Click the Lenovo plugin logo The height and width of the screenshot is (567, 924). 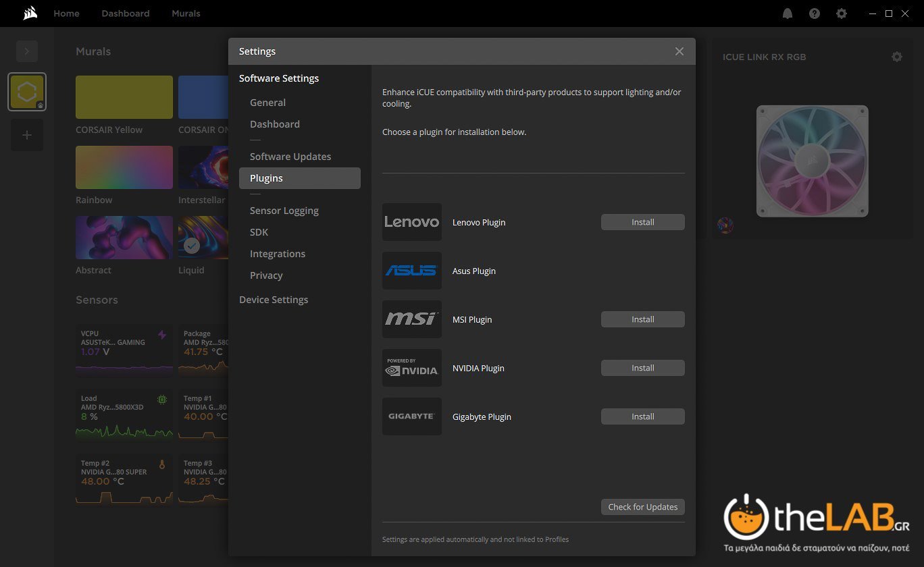[412, 222]
